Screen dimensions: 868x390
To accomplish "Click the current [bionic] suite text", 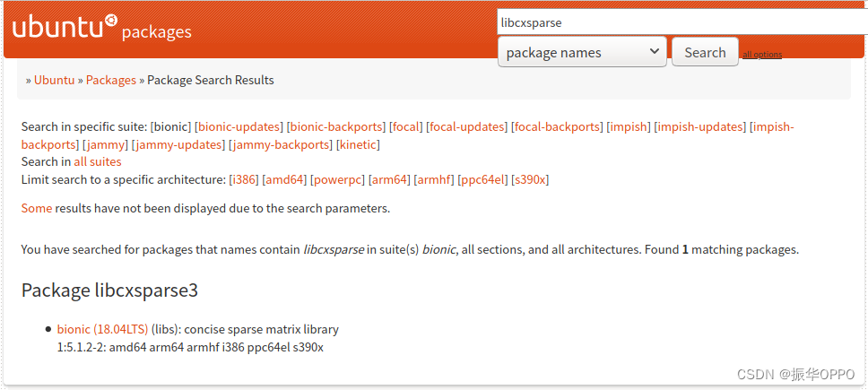I will (x=171, y=126).
